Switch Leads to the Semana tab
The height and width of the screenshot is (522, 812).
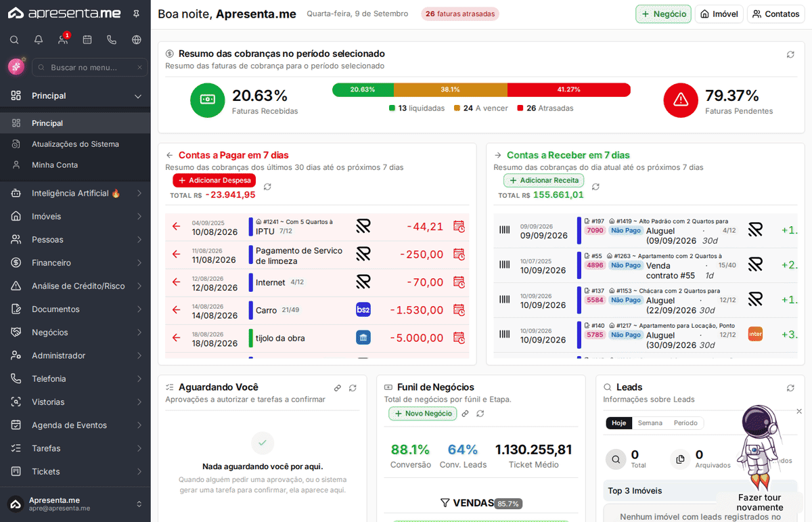click(x=650, y=423)
